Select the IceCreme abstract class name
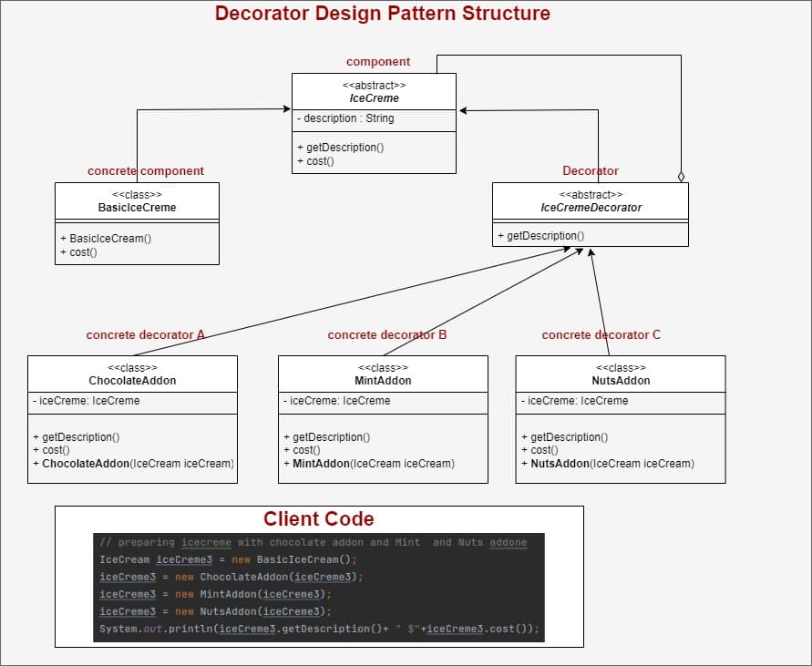812x666 pixels. (374, 98)
